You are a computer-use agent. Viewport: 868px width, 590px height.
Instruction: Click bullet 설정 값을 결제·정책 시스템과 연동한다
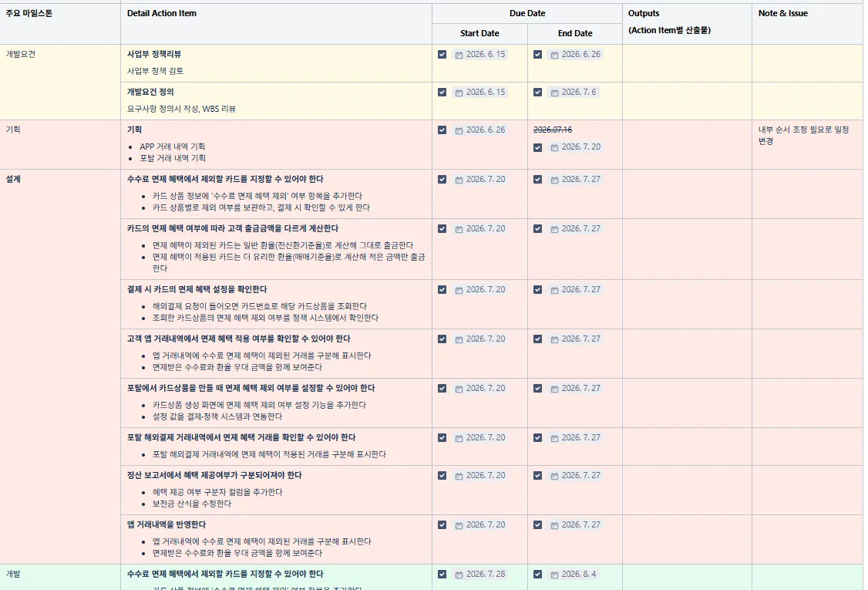coord(217,416)
